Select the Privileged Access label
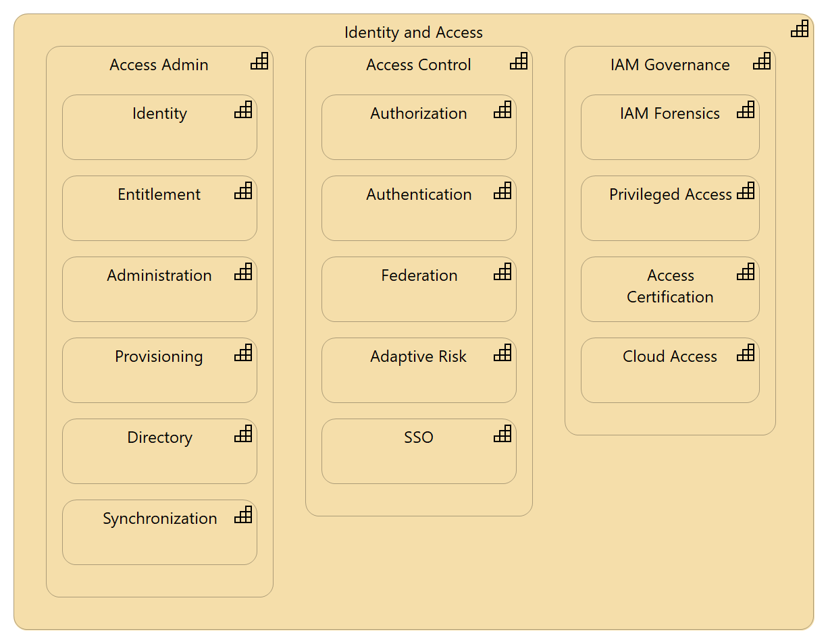 pyautogui.click(x=670, y=194)
